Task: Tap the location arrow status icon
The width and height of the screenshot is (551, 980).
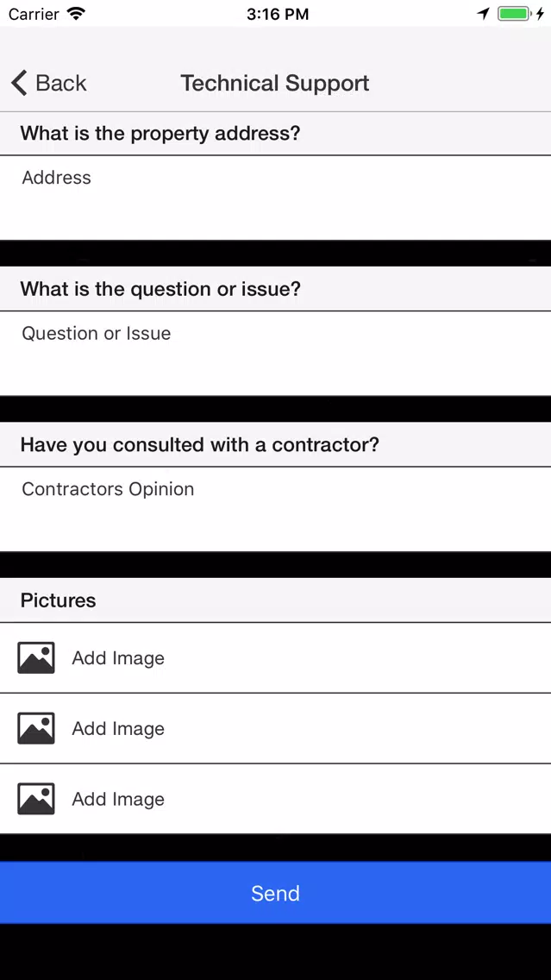Action: point(484,14)
